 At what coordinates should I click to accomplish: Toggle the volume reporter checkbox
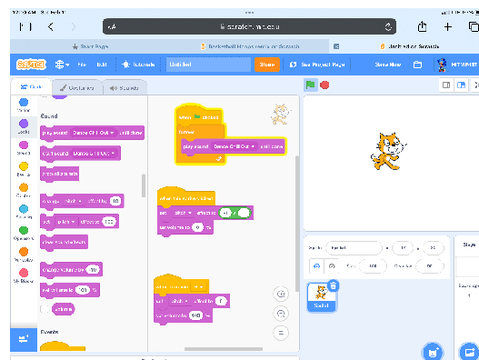[x=45, y=309]
